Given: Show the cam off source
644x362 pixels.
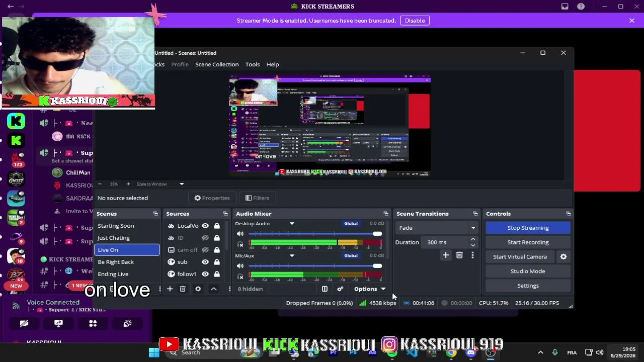Looking at the screenshot, I should click(x=205, y=250).
